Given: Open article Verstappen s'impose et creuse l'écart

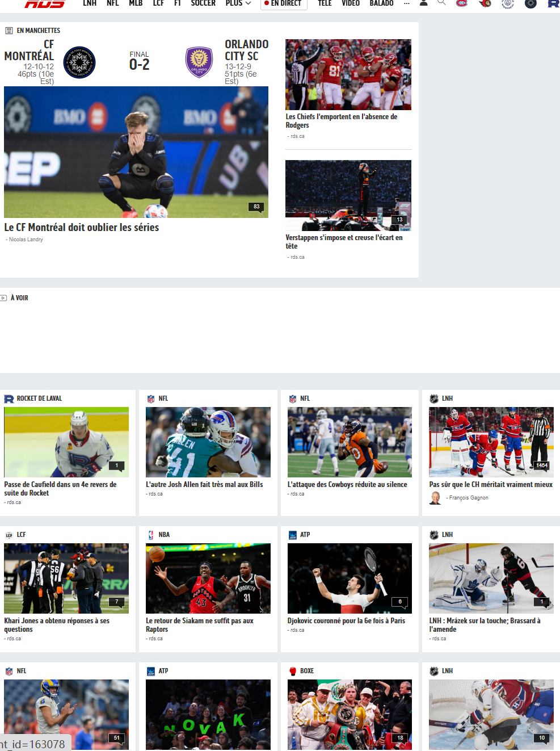Looking at the screenshot, I should click(x=344, y=242).
